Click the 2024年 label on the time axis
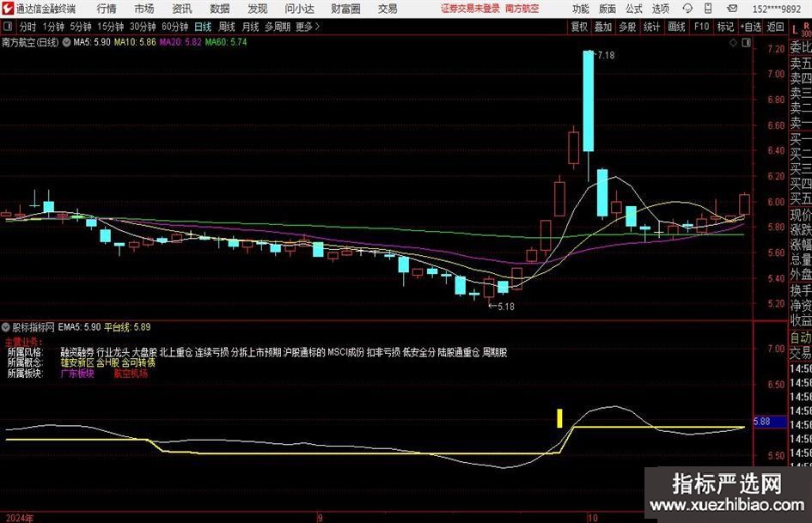The height and width of the screenshot is (523, 812). click(20, 518)
